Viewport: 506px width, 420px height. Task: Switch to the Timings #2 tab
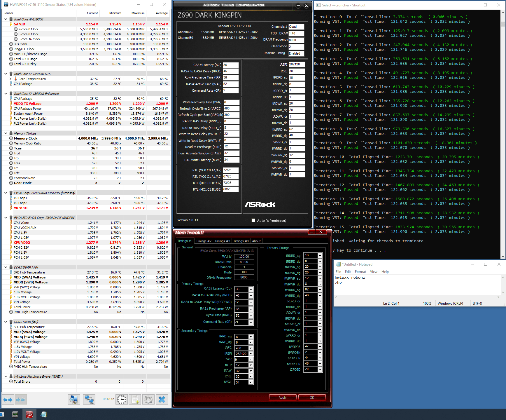point(204,241)
